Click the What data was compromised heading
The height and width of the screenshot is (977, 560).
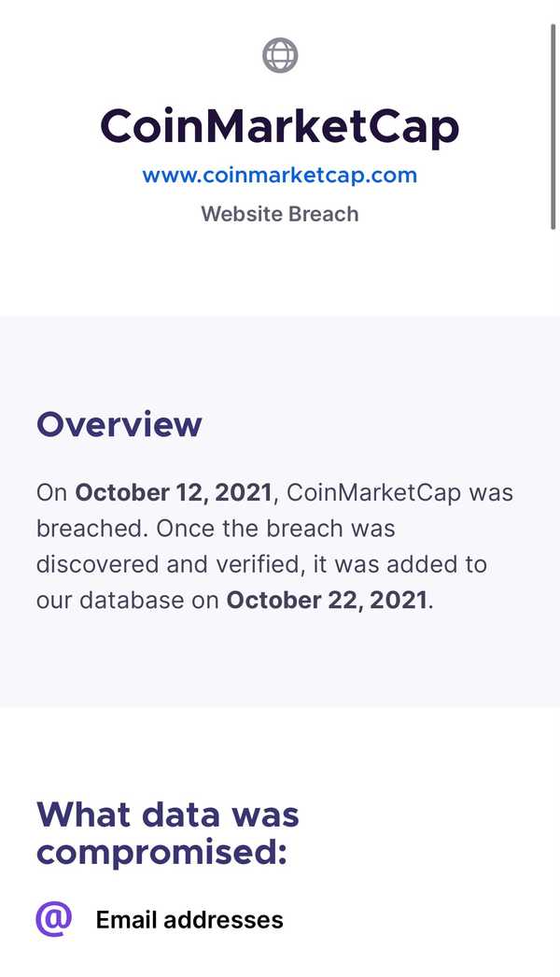[168, 833]
